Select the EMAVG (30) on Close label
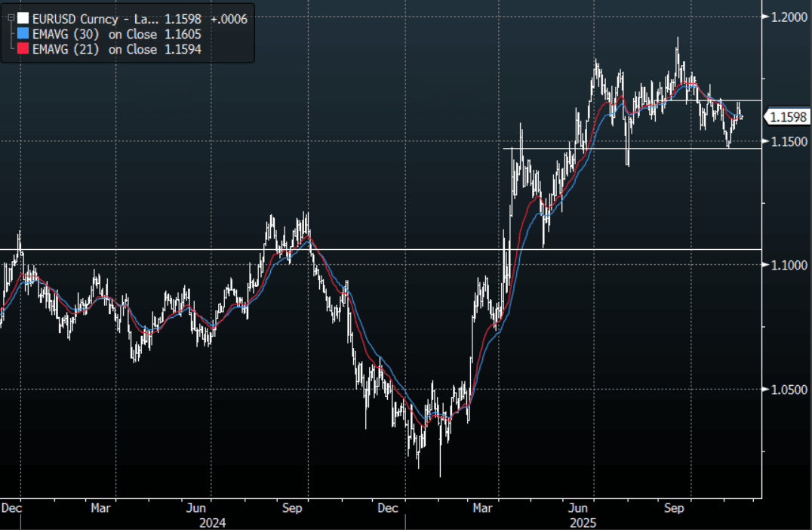This screenshot has width=812, height=530. pyautogui.click(x=95, y=34)
